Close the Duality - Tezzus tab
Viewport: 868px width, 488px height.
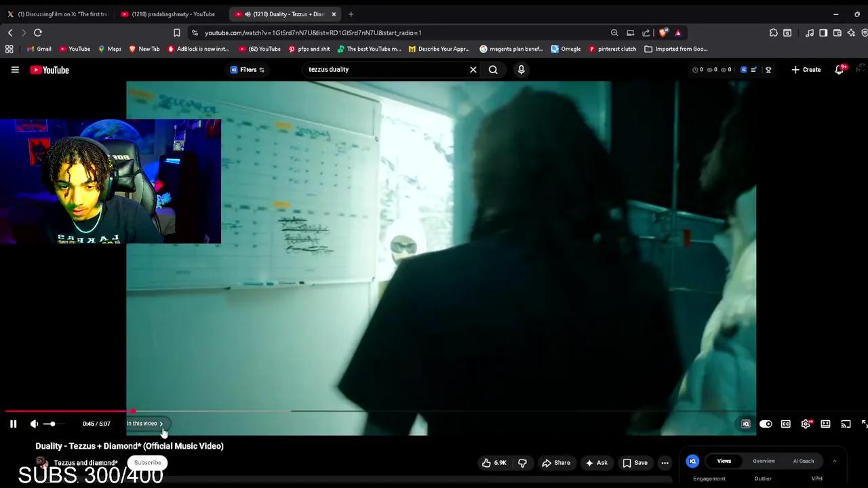(x=334, y=14)
